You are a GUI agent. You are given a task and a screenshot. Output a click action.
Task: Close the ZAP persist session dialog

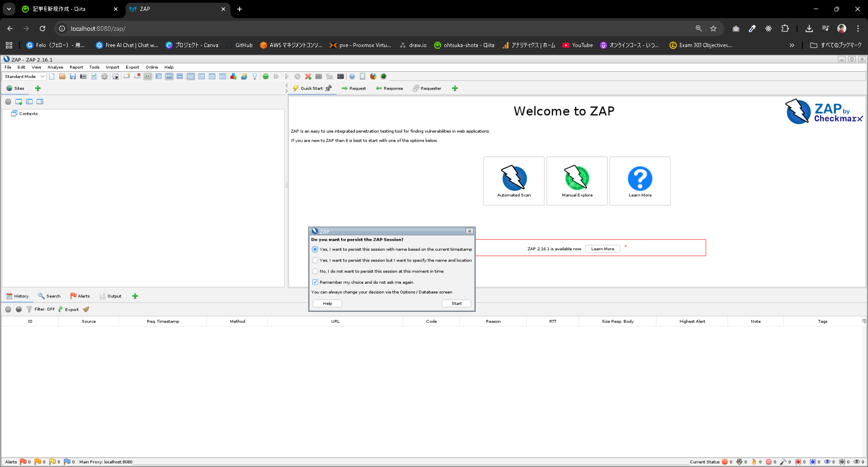click(470, 231)
